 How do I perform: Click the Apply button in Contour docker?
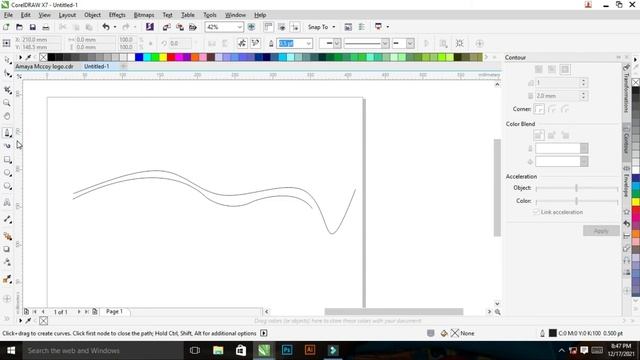(601, 231)
